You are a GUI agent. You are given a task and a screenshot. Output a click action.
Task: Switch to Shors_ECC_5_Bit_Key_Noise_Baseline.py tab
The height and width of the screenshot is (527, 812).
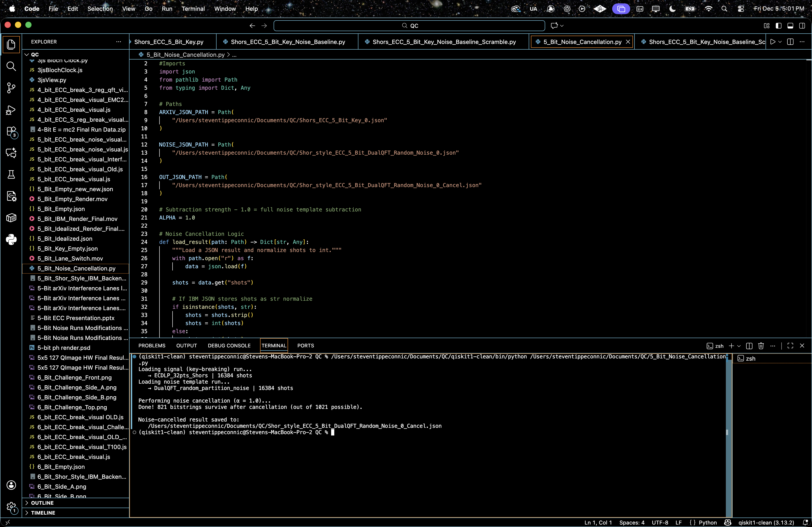pos(288,41)
